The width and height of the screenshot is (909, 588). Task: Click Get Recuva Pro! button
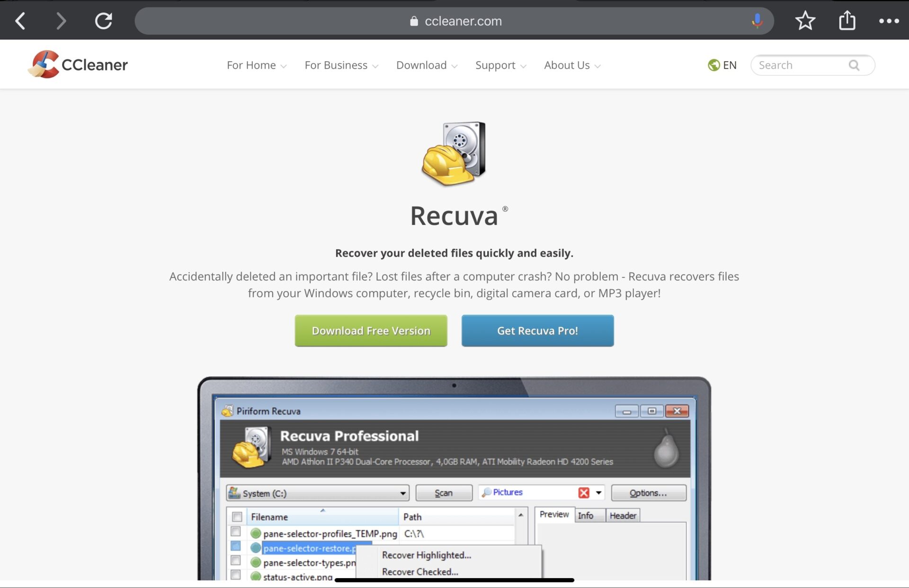point(537,330)
